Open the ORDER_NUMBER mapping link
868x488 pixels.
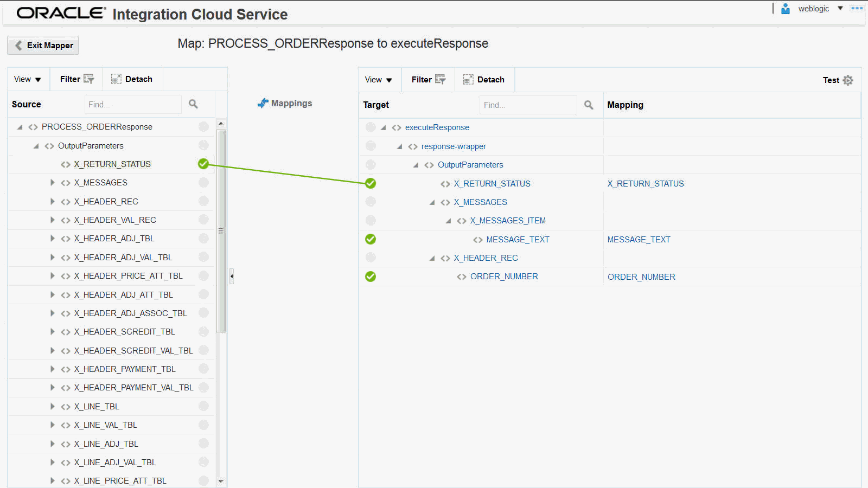(641, 277)
